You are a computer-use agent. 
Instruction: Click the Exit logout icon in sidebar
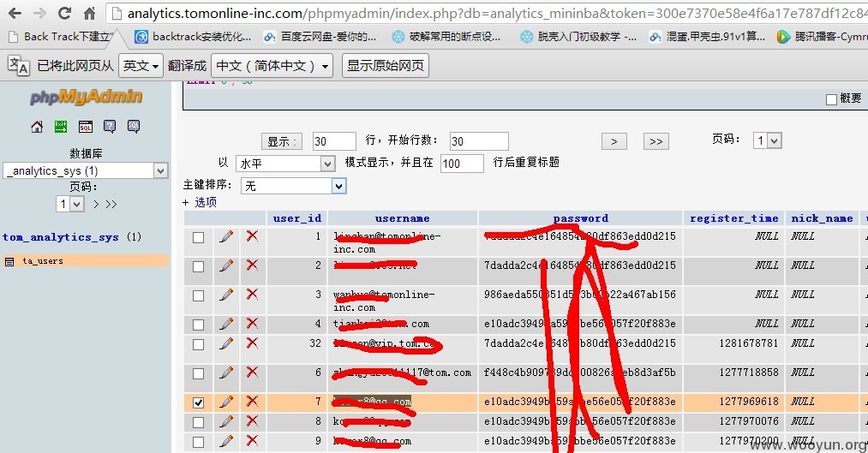[61, 127]
